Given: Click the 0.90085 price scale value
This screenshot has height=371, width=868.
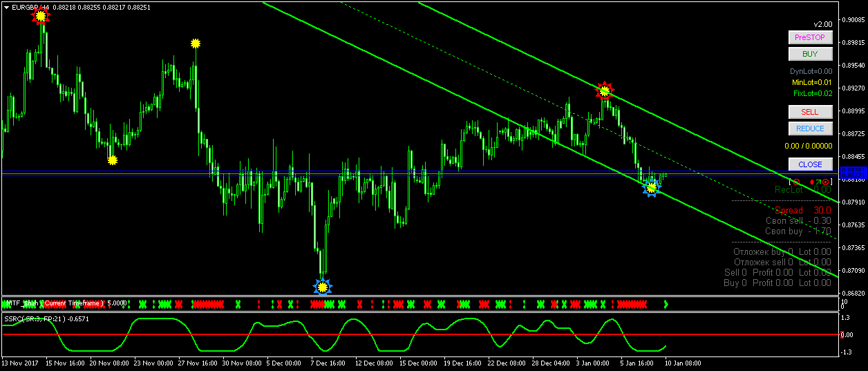Looking at the screenshot, I should 853,19.
